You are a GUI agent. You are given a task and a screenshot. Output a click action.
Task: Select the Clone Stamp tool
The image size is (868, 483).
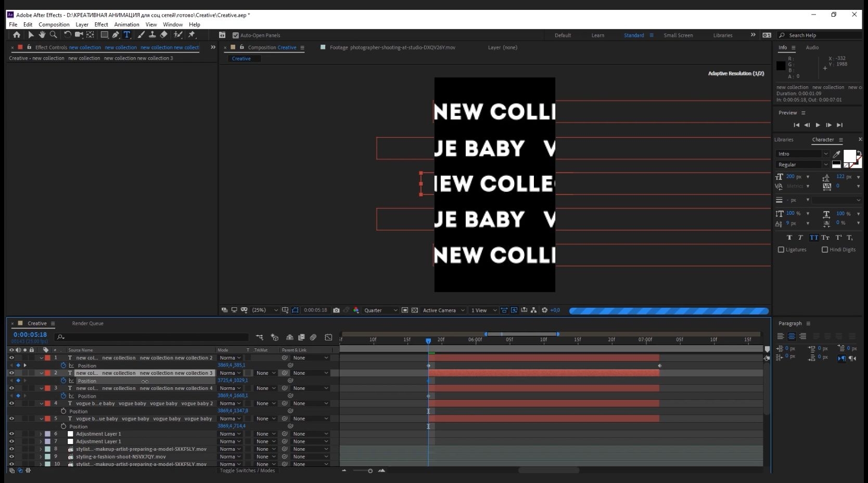click(x=152, y=35)
